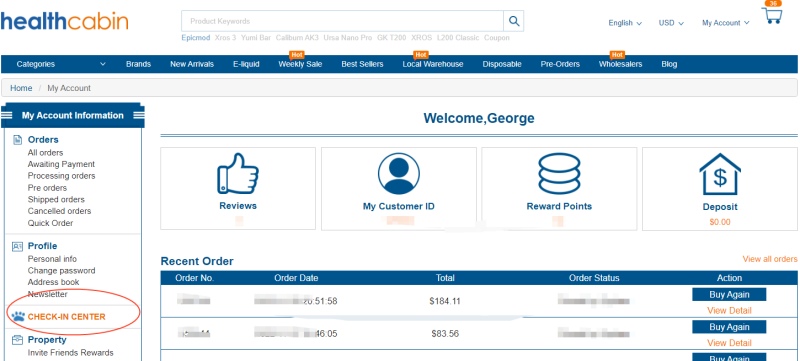The width and height of the screenshot is (800, 361).
Task: Click View Detail for $83.56 order
Action: pyautogui.click(x=729, y=343)
